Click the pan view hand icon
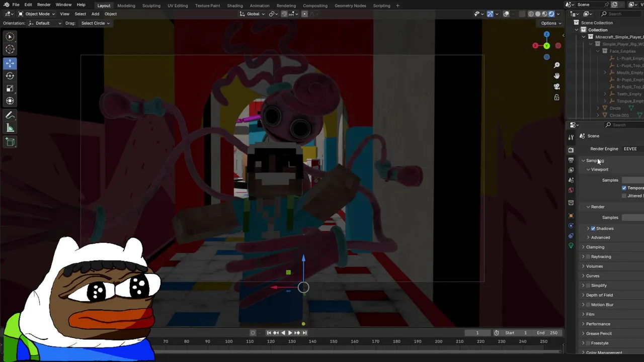The width and height of the screenshot is (644, 362). pyautogui.click(x=556, y=76)
